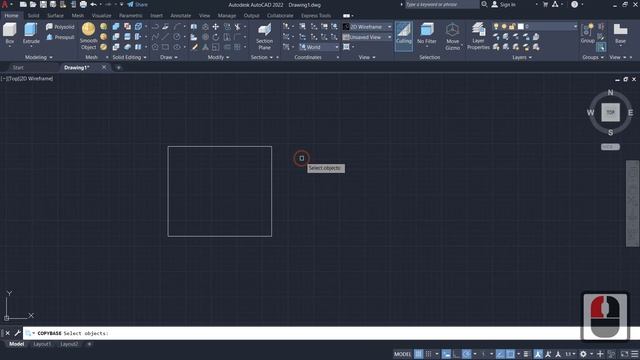Viewport: 640px width, 360px height.
Task: Click the Open file icon in the title bar
Action: (x=33, y=4)
